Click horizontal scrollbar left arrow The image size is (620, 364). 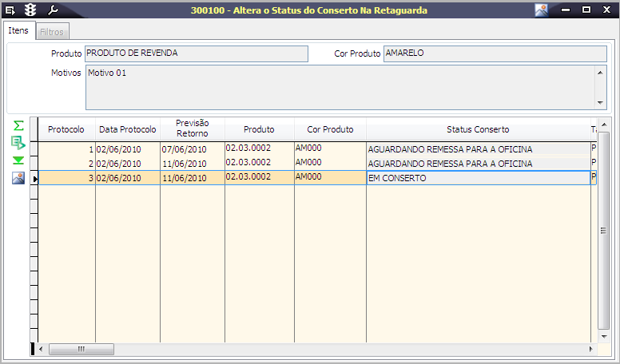(x=40, y=349)
